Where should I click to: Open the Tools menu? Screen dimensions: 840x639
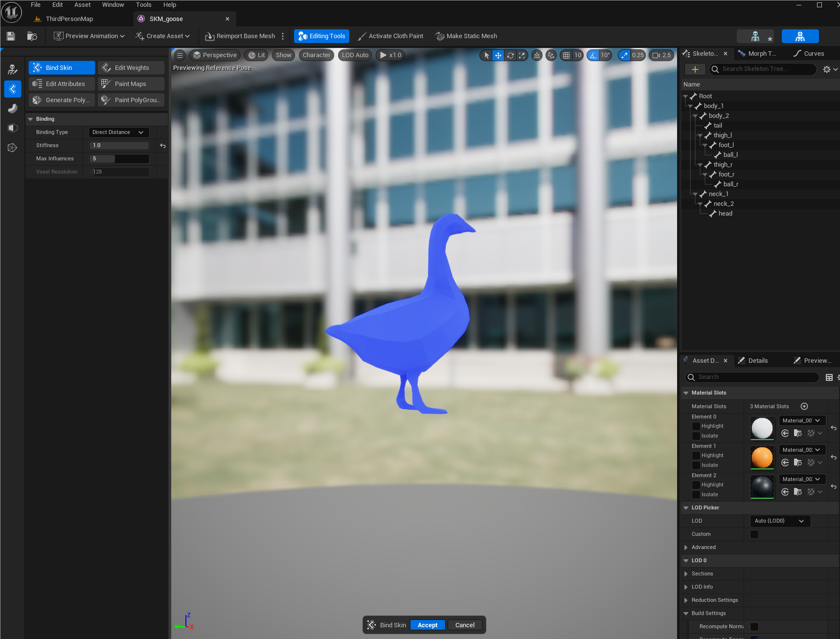click(143, 5)
